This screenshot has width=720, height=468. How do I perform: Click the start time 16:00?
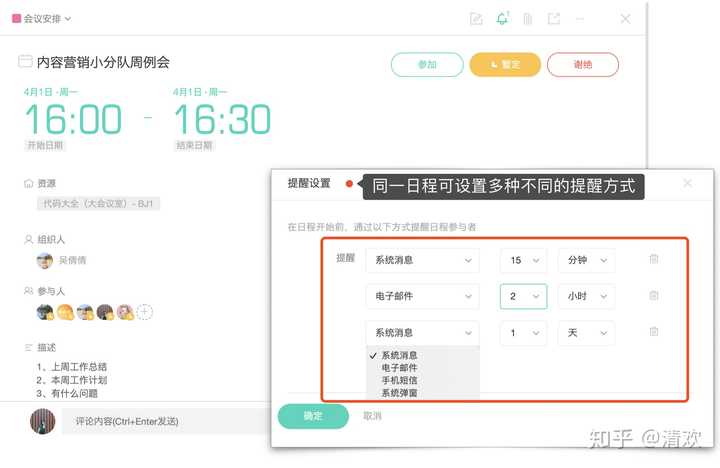pos(73,119)
